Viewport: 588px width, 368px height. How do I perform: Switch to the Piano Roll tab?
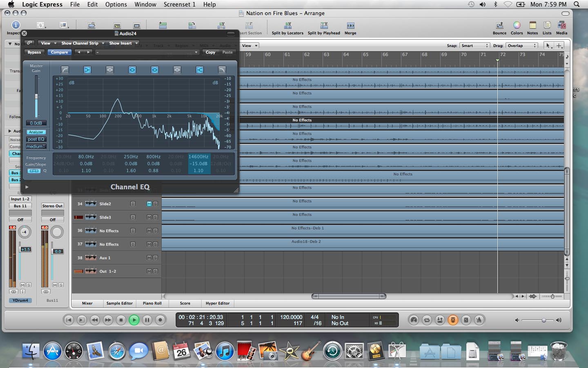click(152, 303)
